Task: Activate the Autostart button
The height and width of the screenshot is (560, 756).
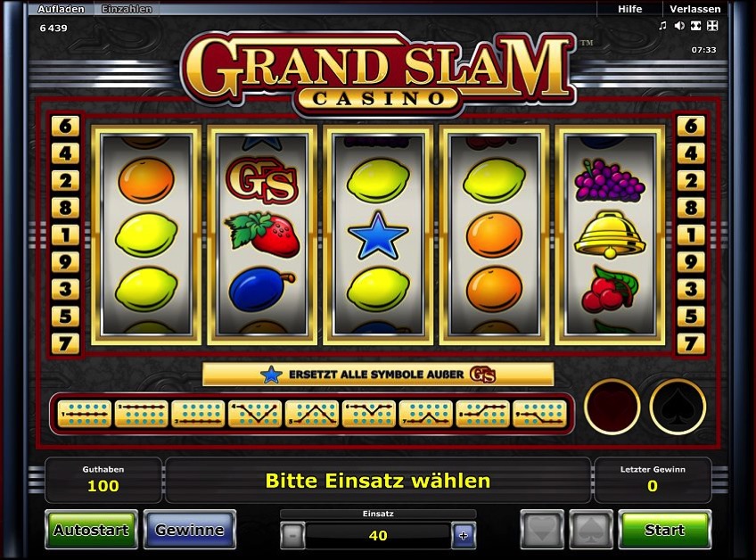Action: coord(91,530)
